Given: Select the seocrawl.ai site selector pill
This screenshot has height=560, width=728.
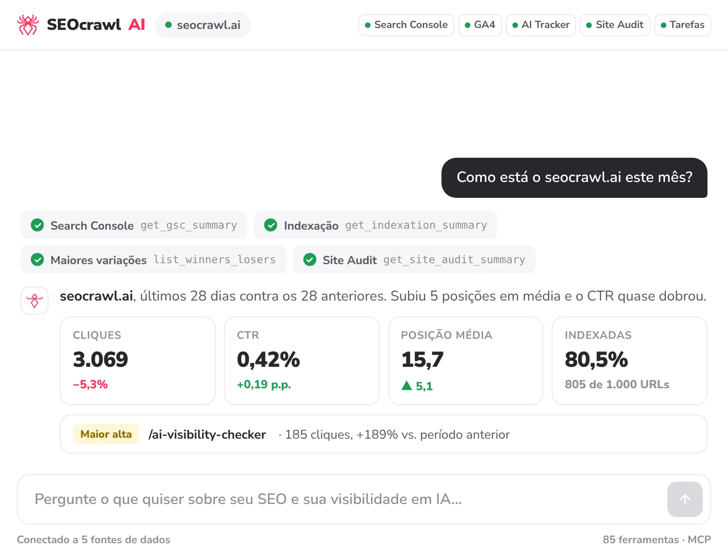Looking at the screenshot, I should tap(203, 25).
